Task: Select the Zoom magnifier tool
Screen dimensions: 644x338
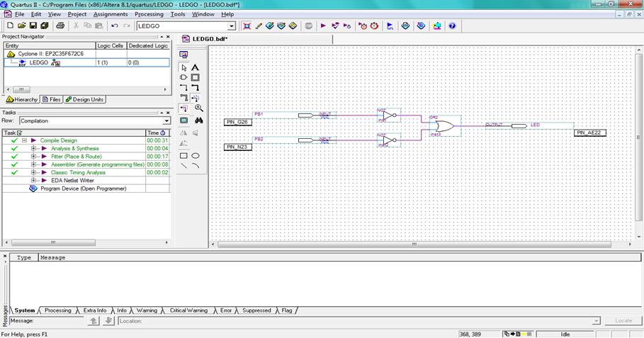Action: pos(199,108)
